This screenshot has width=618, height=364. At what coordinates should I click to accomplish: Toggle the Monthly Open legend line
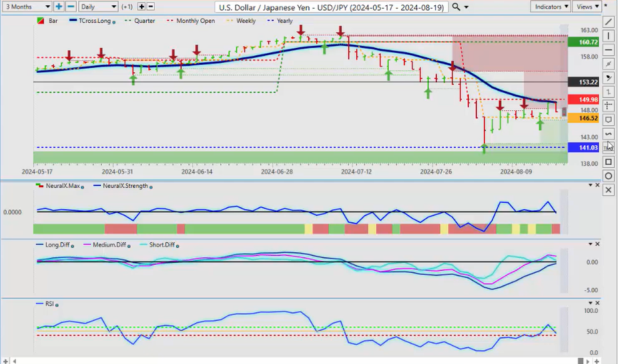[194, 21]
